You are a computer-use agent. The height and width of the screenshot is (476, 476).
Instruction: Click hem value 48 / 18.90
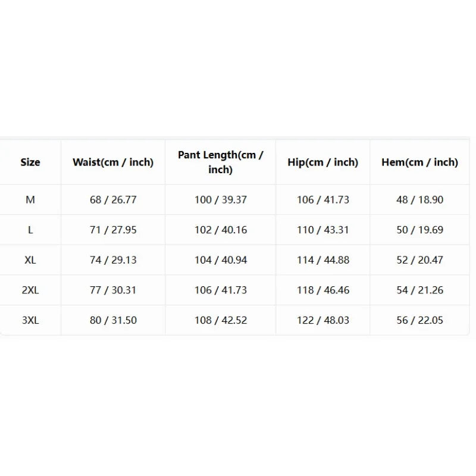point(420,200)
